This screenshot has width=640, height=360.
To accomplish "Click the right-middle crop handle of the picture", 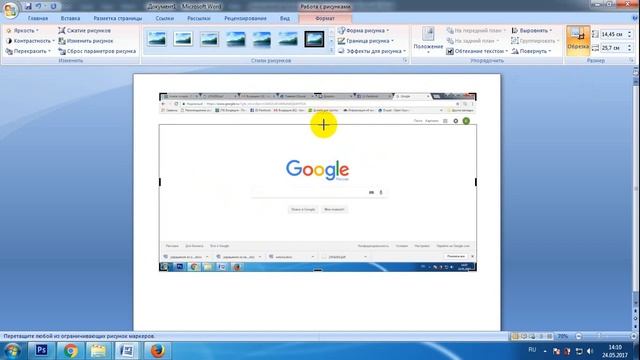I will pyautogui.click(x=476, y=182).
